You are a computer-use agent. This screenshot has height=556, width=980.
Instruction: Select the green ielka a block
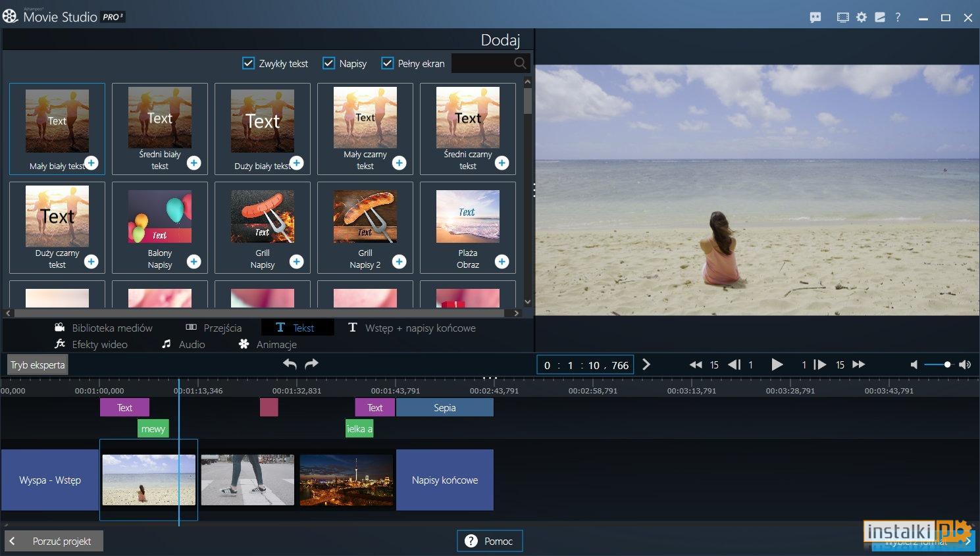(x=359, y=428)
